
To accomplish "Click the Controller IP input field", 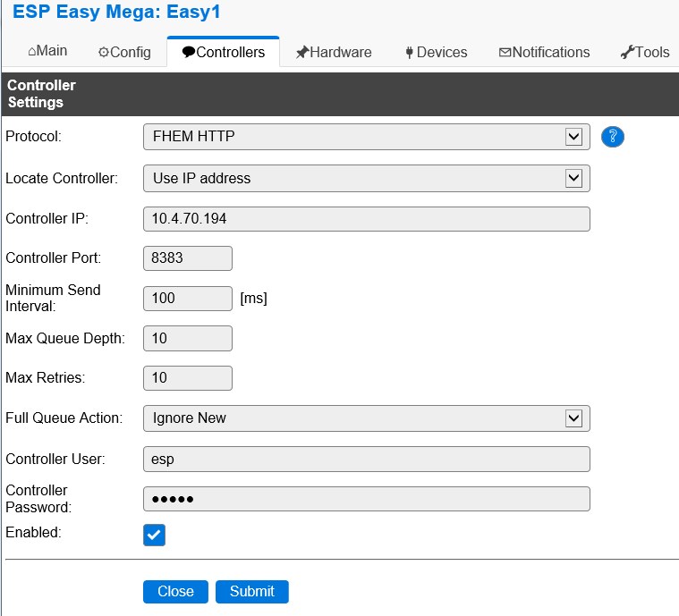I will (366, 219).
